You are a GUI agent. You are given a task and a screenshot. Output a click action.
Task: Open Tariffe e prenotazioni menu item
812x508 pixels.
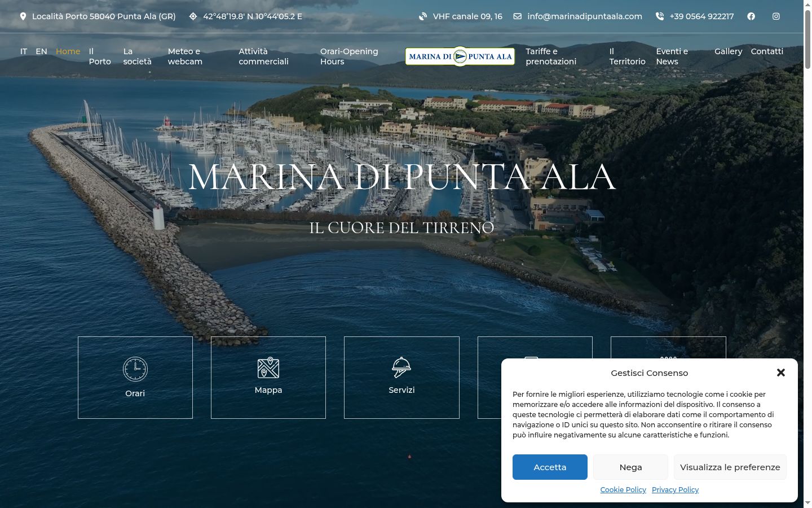551,56
